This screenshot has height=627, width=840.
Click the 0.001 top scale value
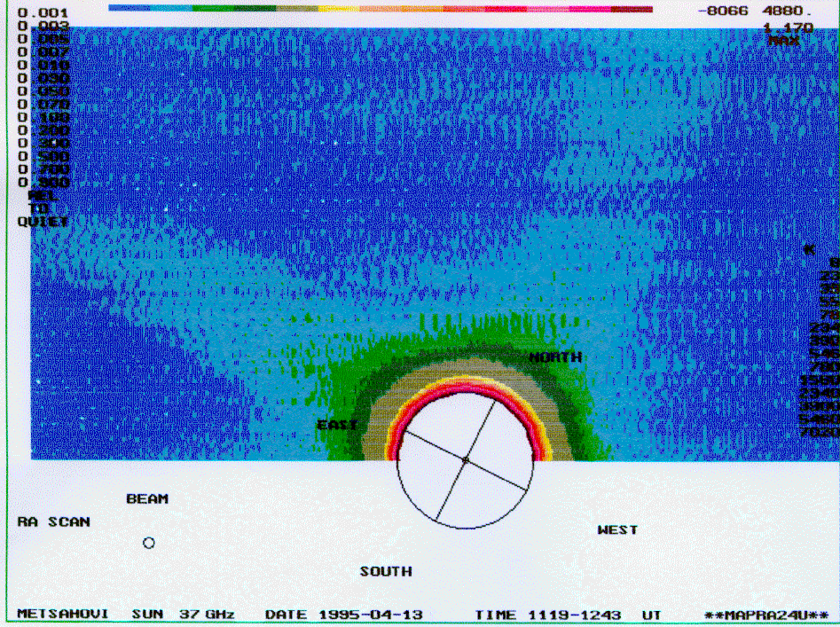(x=43, y=12)
